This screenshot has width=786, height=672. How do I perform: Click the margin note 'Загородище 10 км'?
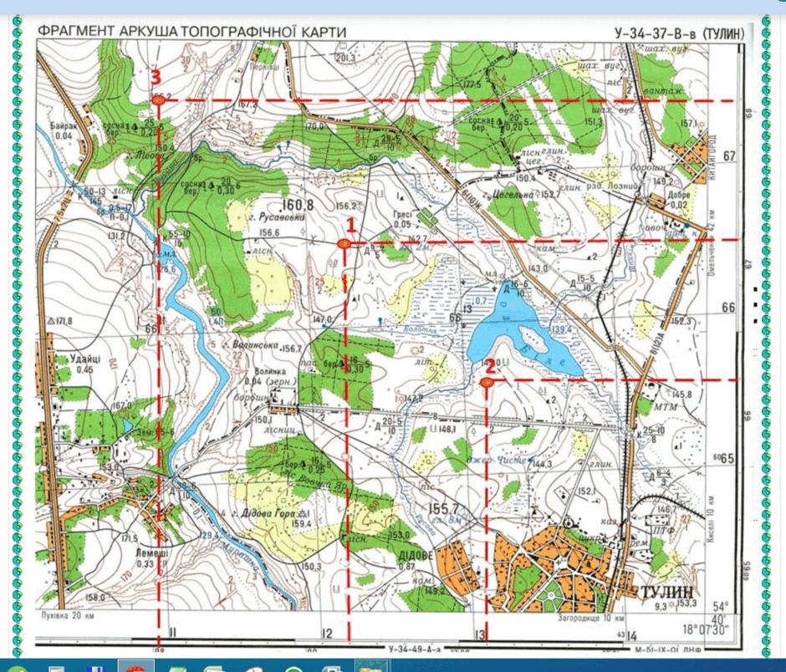pyautogui.click(x=591, y=619)
